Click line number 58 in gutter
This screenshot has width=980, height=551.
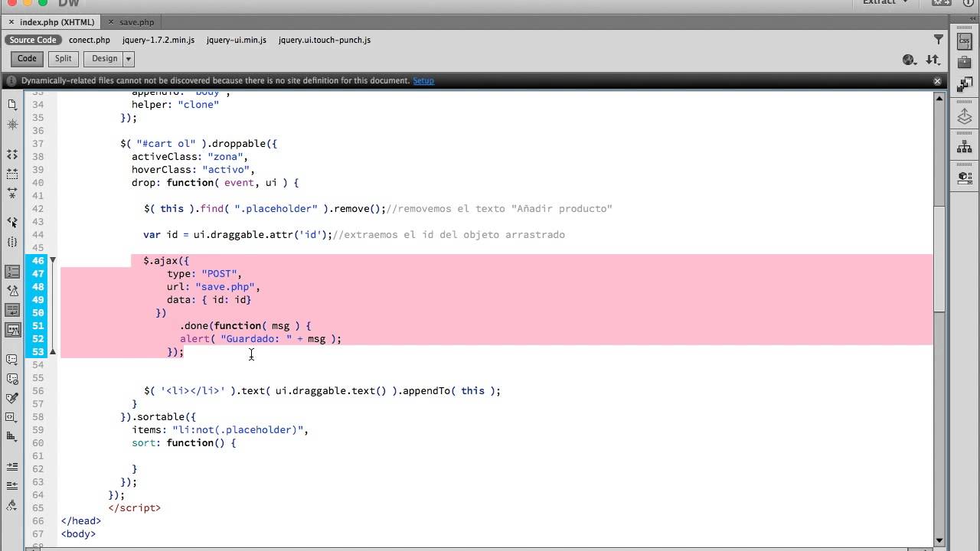[x=38, y=417]
